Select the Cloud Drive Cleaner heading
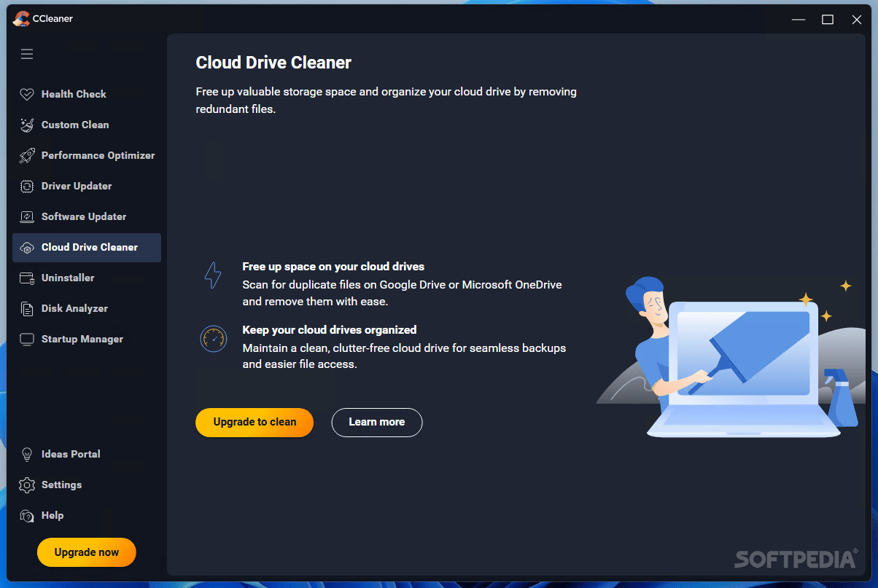The image size is (878, 588). [273, 63]
